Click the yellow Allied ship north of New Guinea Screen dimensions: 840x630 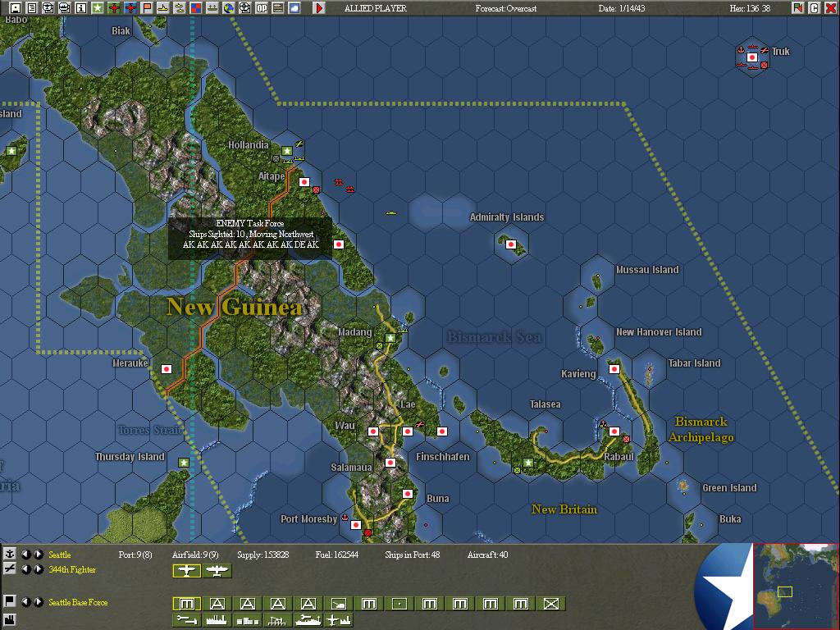click(x=391, y=213)
